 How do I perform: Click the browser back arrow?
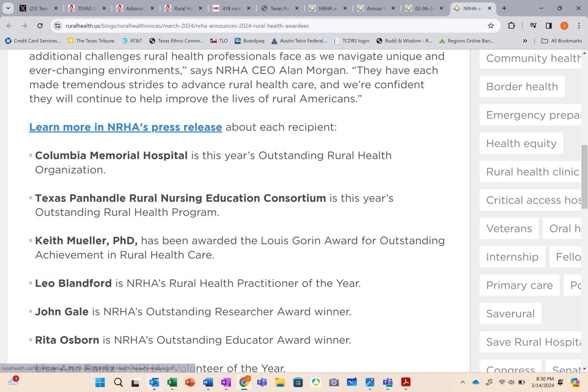(9, 25)
